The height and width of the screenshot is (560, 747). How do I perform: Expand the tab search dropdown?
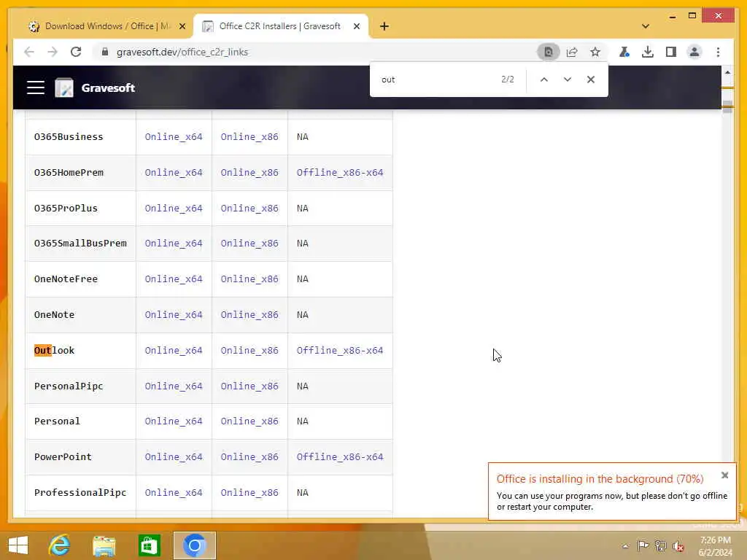click(x=646, y=26)
